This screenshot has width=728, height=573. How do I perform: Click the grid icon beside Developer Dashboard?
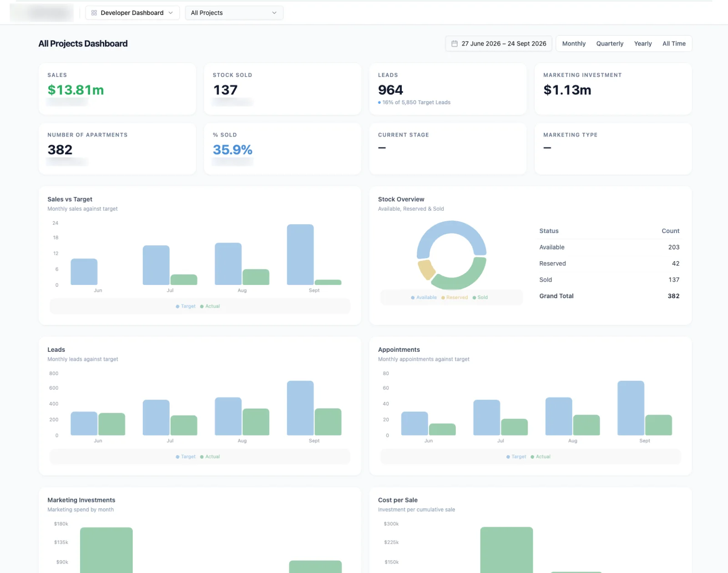pyautogui.click(x=94, y=13)
